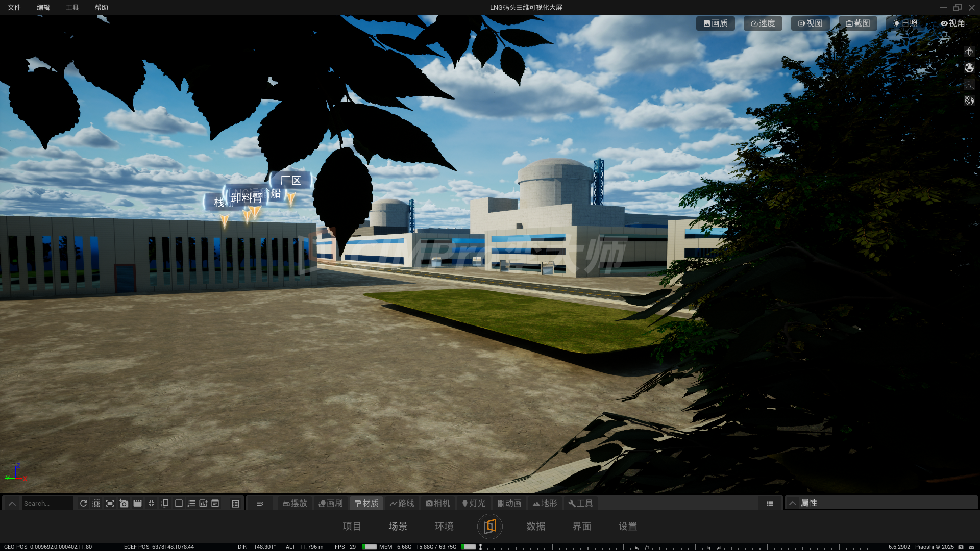Click the mail icon in status bar
Screen dimensions: 980x551
tap(971, 547)
